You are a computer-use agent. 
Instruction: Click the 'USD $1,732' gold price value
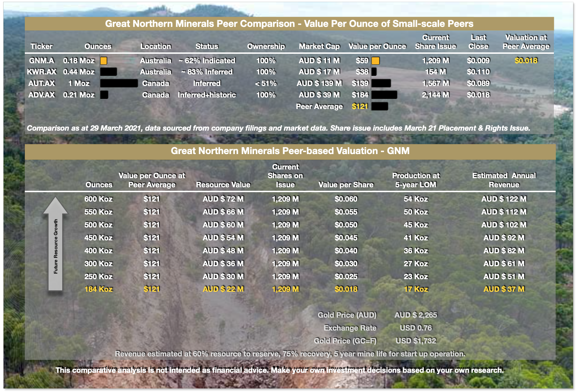[x=416, y=341]
